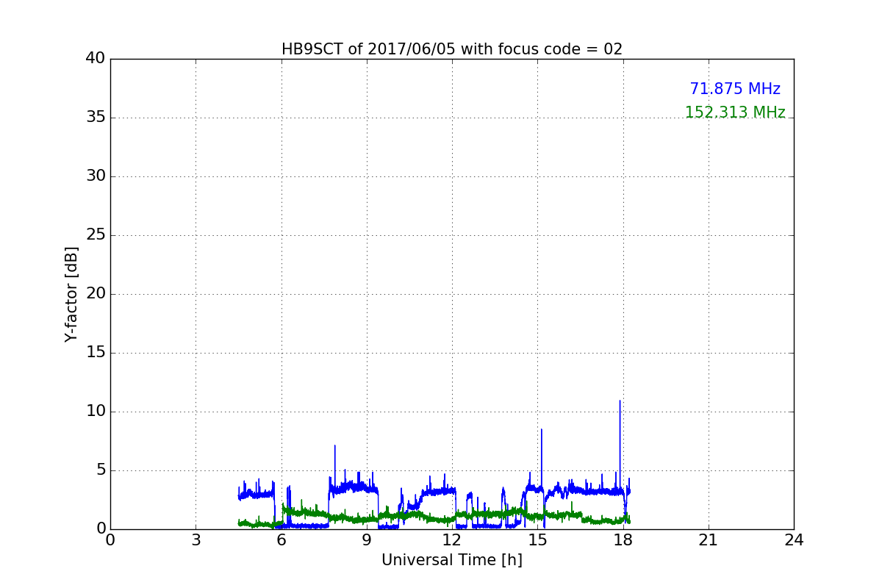The width and height of the screenshot is (882, 588).
Task: Select the green 152.313 MHz legend label
Action: point(735,112)
